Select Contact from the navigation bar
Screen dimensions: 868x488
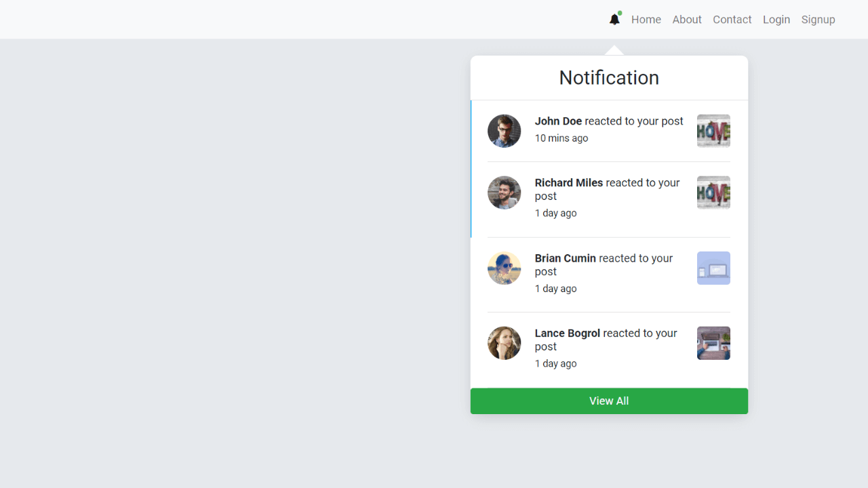click(732, 20)
